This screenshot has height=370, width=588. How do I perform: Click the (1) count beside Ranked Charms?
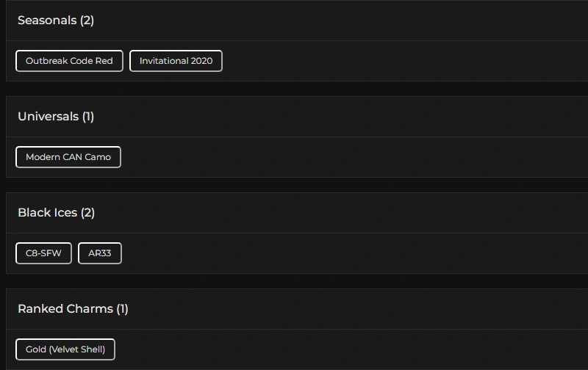click(122, 309)
